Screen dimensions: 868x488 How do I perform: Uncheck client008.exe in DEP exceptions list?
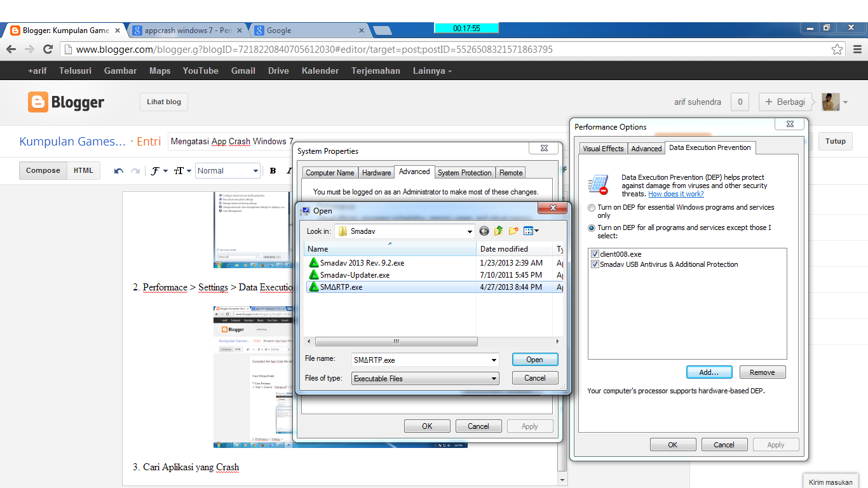click(595, 254)
